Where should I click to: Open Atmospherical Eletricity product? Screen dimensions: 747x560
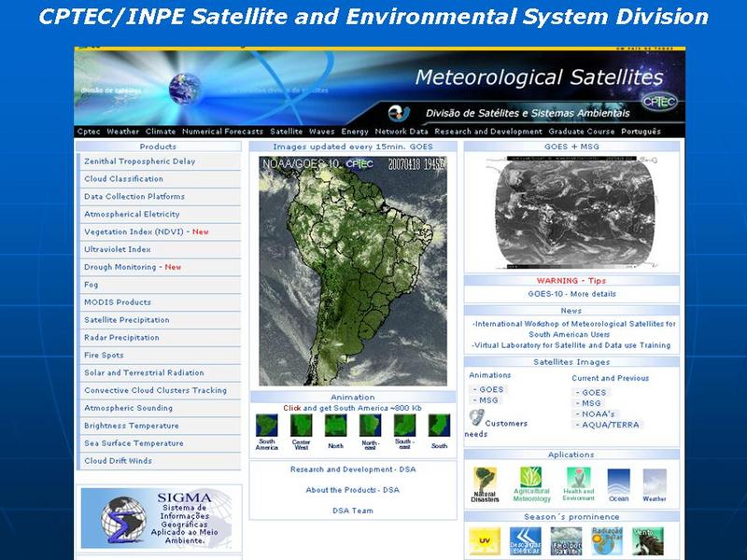pos(159,215)
